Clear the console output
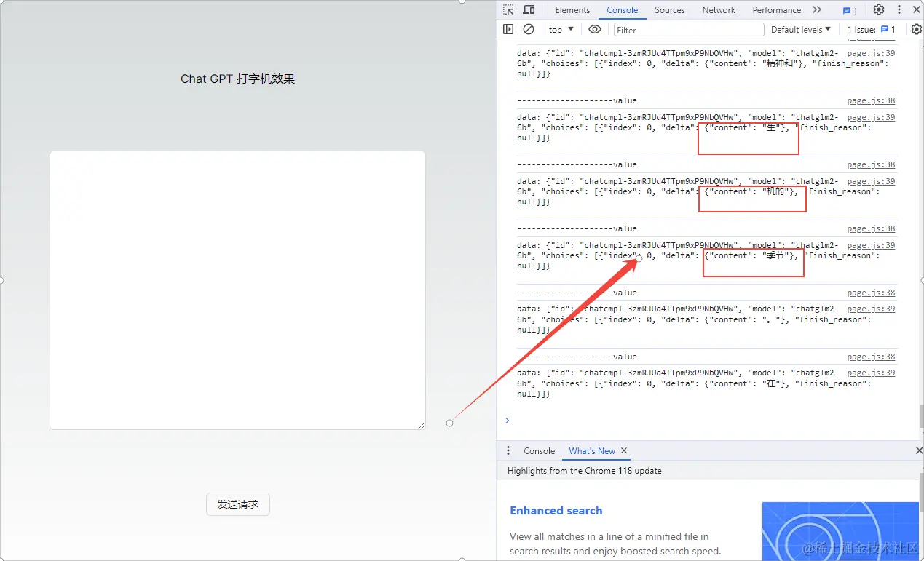The height and width of the screenshot is (561, 924). 529,29
